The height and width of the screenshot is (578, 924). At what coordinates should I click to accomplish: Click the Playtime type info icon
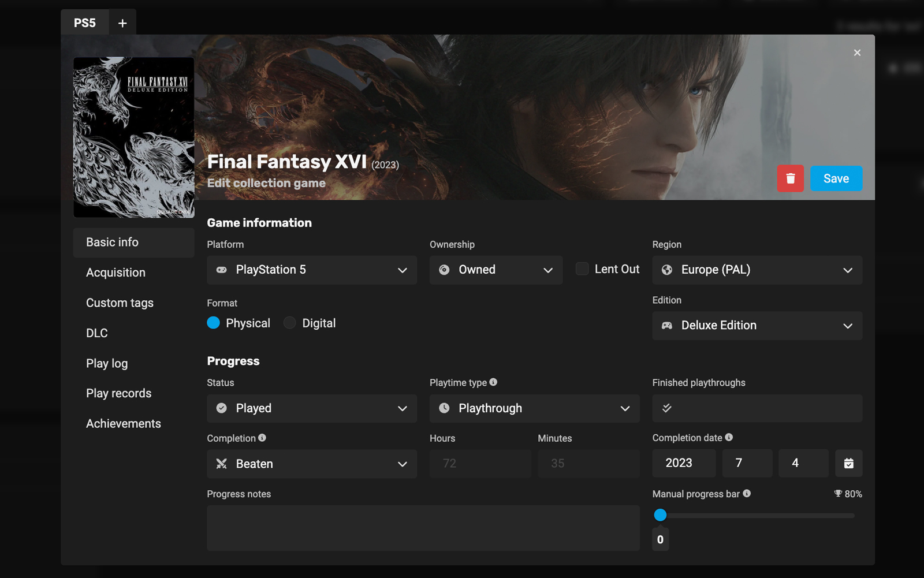[x=493, y=382]
